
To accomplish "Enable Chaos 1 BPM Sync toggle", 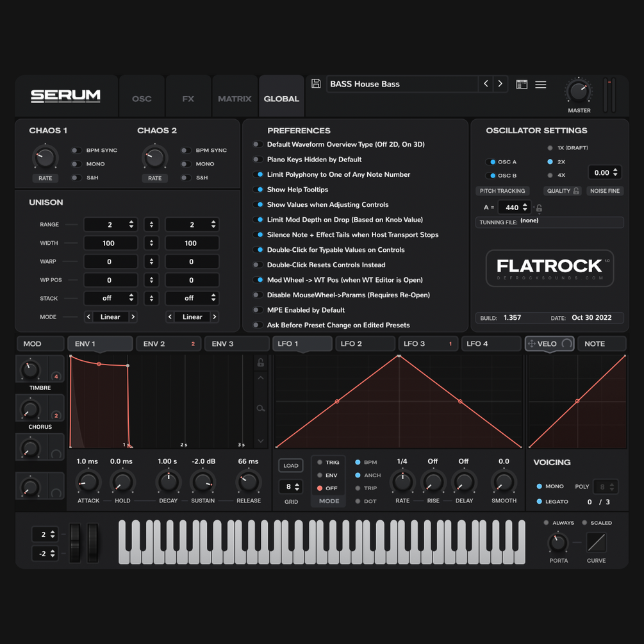I will 76,151.
